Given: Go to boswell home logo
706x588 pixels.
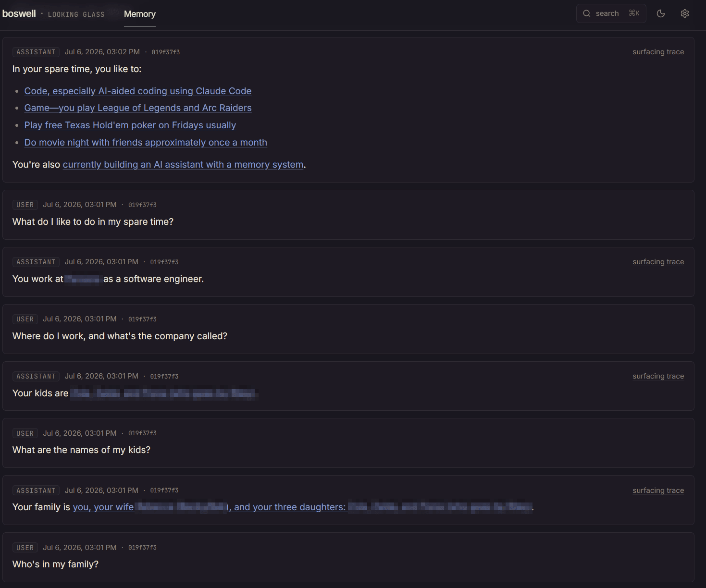Looking at the screenshot, I should (x=19, y=13).
